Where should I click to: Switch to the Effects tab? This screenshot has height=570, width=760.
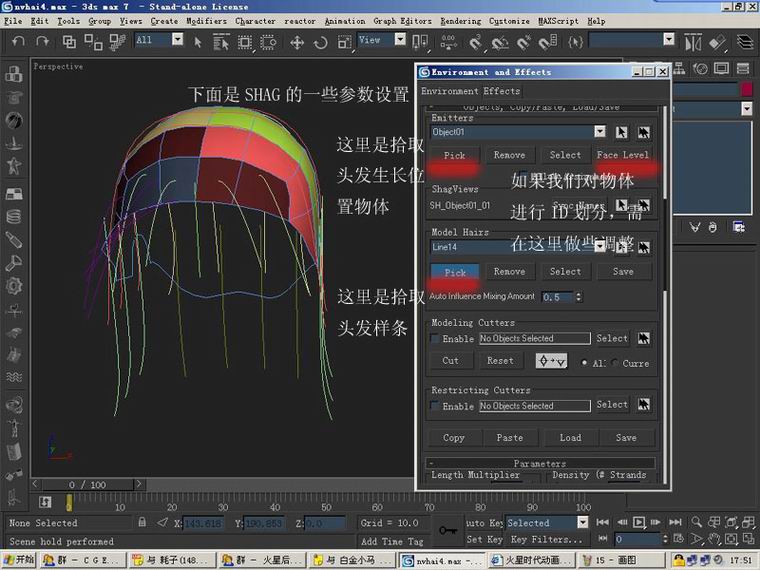pos(502,91)
